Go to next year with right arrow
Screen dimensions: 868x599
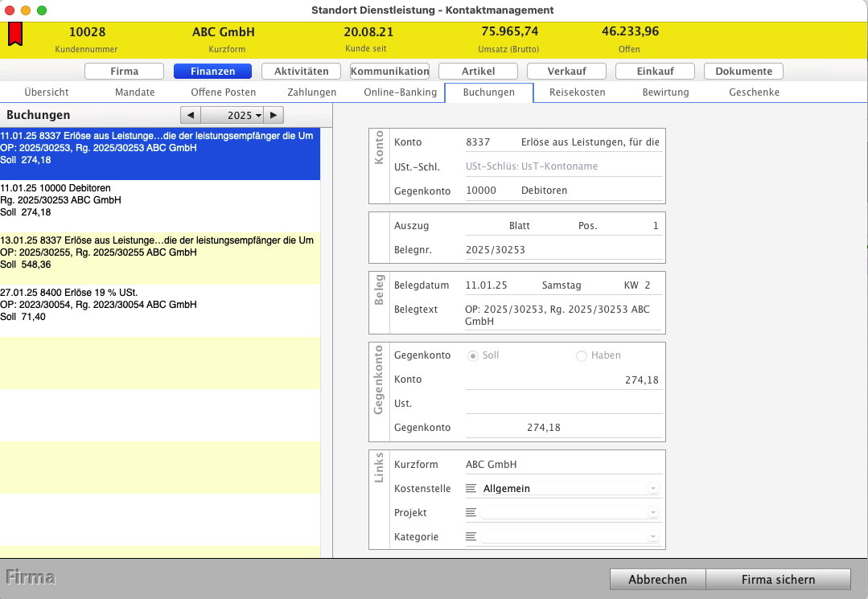274,116
